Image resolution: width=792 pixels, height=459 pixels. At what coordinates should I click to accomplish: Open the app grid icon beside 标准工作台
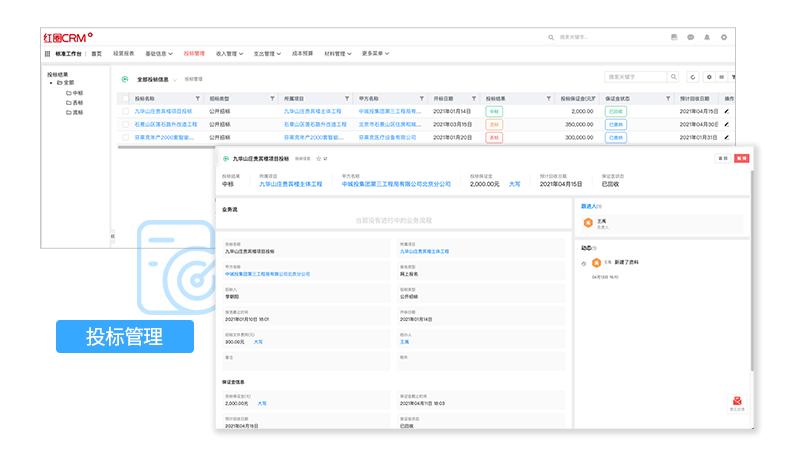click(x=47, y=54)
